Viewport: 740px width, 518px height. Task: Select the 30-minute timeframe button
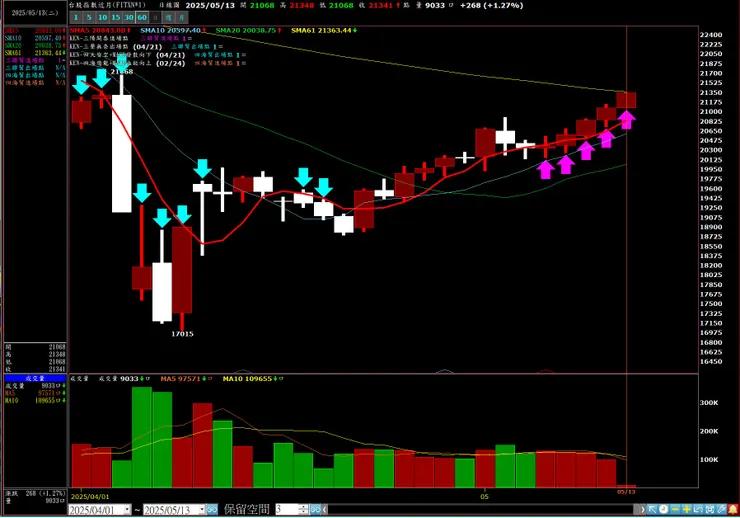pos(129,17)
